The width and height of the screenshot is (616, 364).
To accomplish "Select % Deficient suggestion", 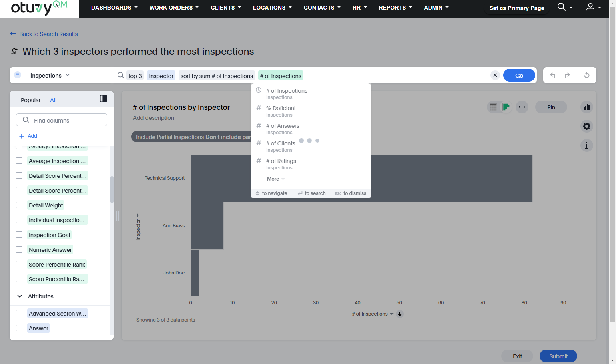I will (311, 111).
